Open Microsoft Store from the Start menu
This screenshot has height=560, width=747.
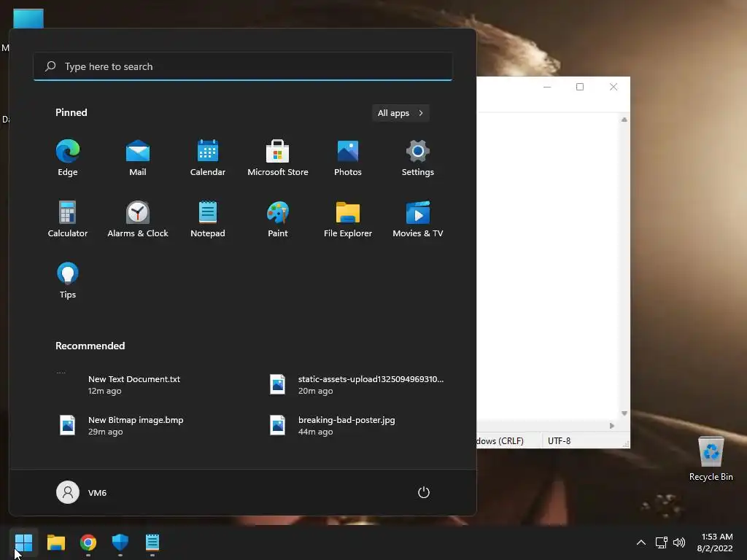click(278, 158)
